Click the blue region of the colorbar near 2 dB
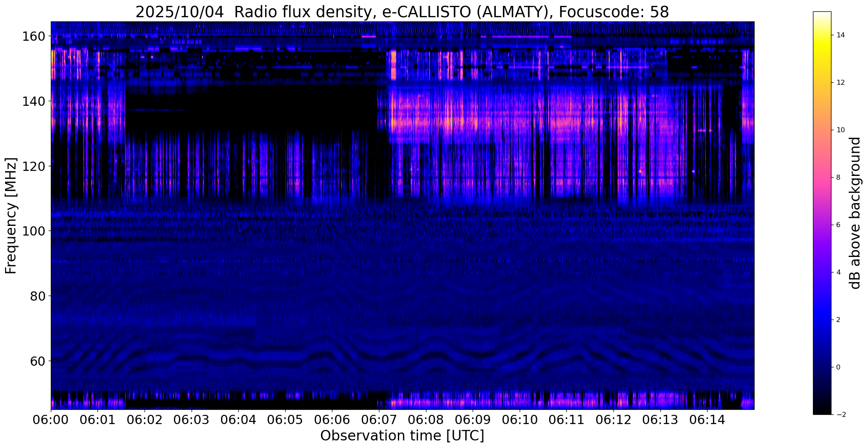 pos(822,320)
